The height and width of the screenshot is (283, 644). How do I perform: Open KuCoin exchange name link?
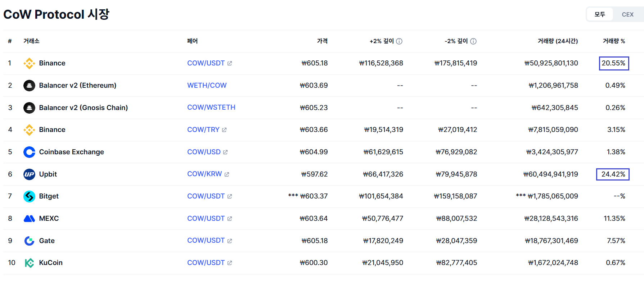51,263
